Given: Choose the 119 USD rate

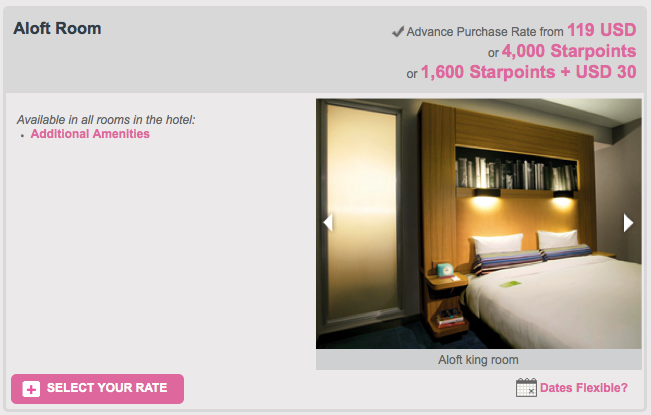Looking at the screenshot, I should (602, 30).
